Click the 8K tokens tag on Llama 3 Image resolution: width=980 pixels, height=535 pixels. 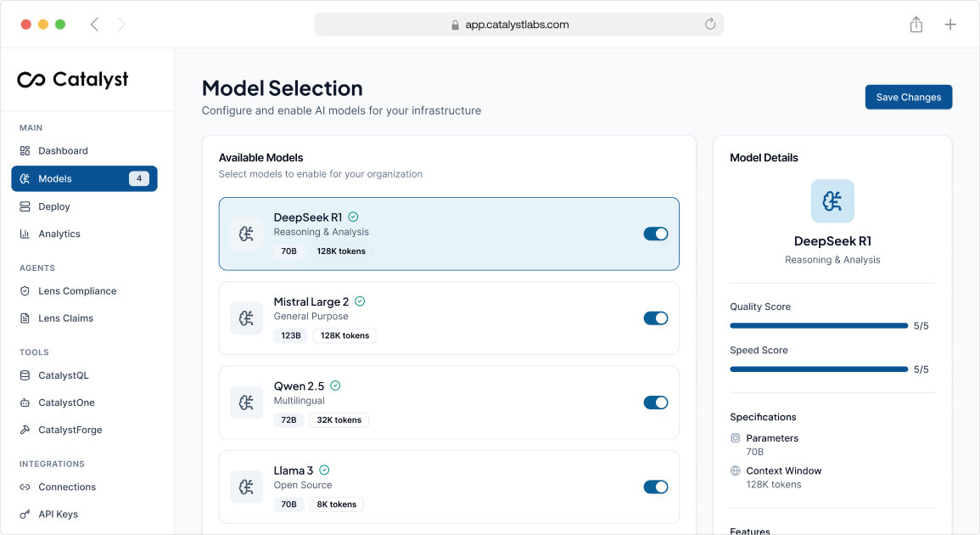point(336,504)
